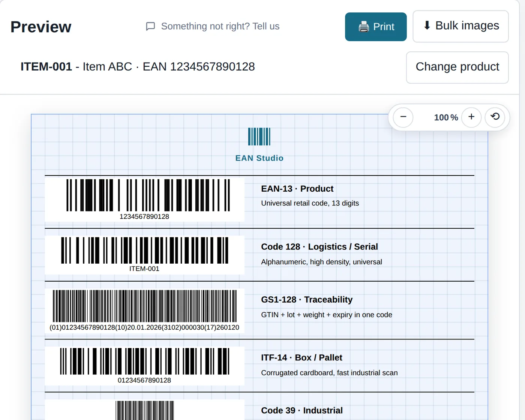525x420 pixels.
Task: Click 'Code 128 · Logistics / Serial' heading
Action: (319, 247)
